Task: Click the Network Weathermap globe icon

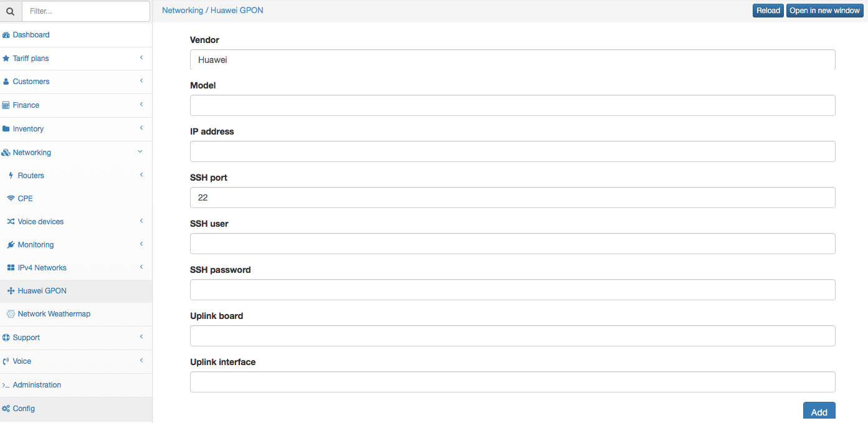Action: [x=11, y=314]
